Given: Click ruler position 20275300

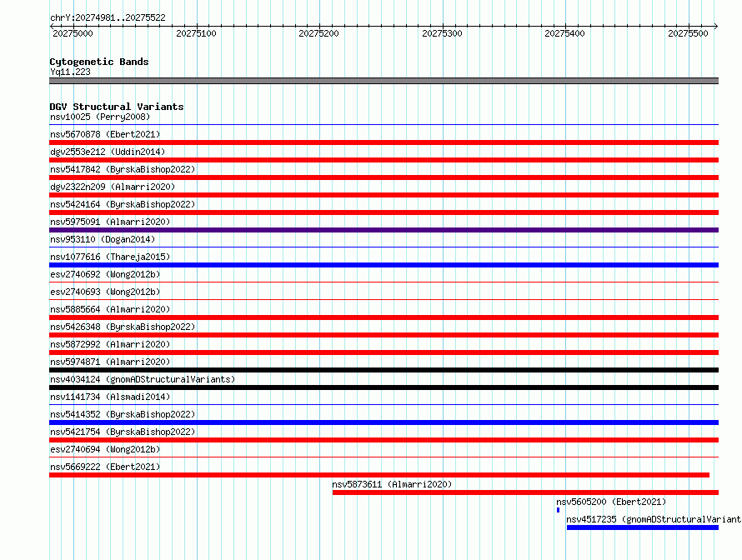Looking at the screenshot, I should [x=442, y=33].
